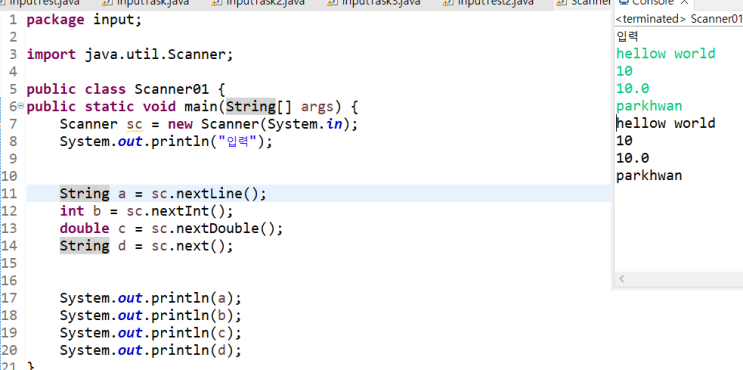The width and height of the screenshot is (743, 370).
Task: Click the '<terminated> Scanner01' console label
Action: click(x=679, y=19)
